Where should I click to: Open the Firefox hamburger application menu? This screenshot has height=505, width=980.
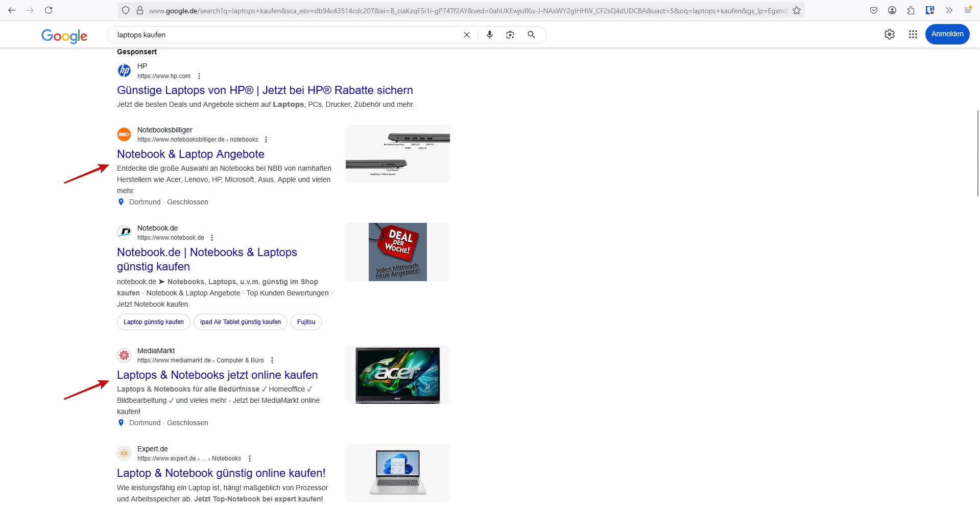pos(967,10)
